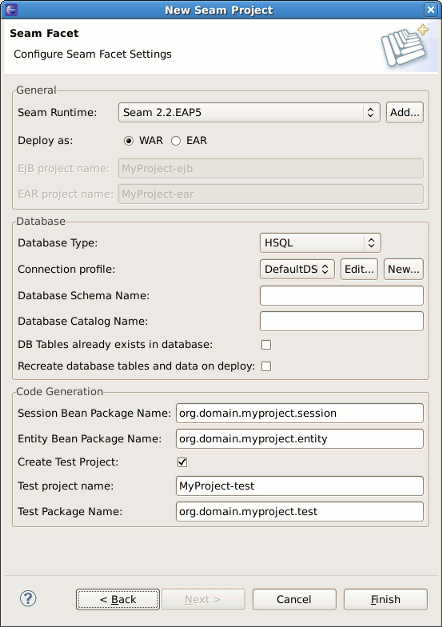Click Edit... for the connection profile
Screen dimensions: 442x627
tap(359, 269)
